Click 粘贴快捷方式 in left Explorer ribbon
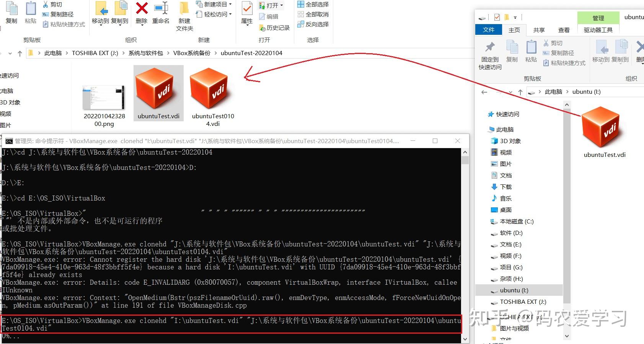644x344 pixels. [x=64, y=24]
